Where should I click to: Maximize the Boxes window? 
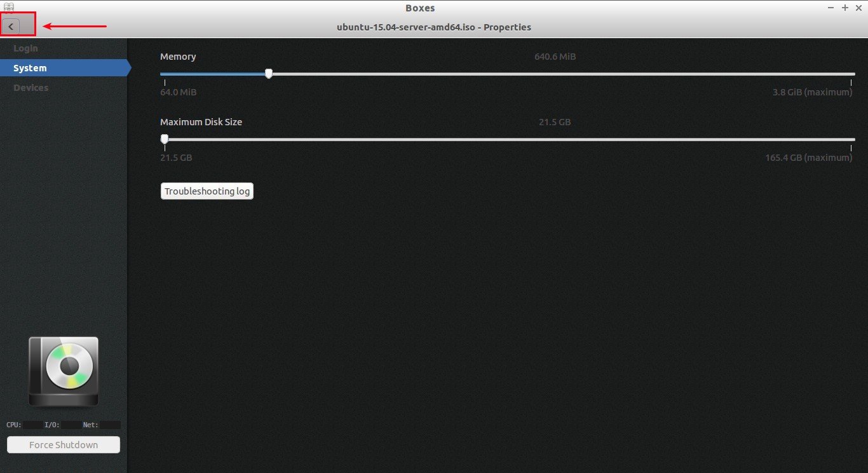tap(845, 8)
